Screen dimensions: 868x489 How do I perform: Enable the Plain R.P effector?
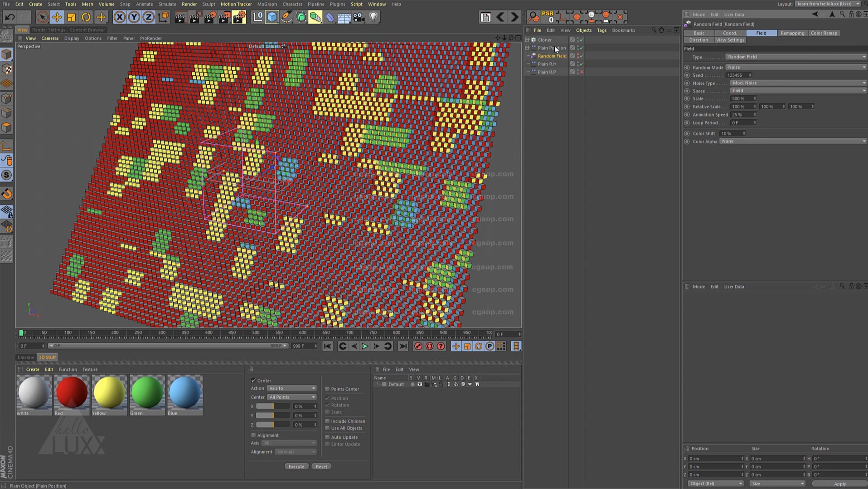tap(581, 72)
